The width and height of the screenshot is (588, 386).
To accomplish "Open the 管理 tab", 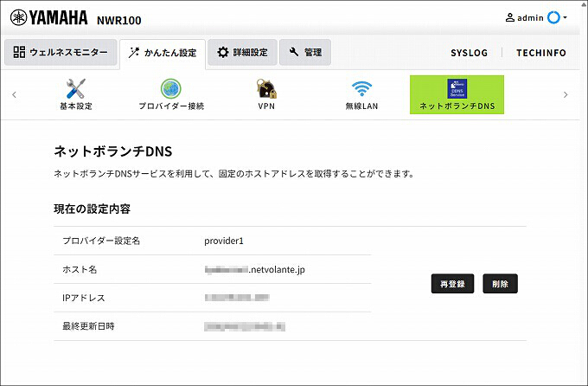I will pos(305,52).
